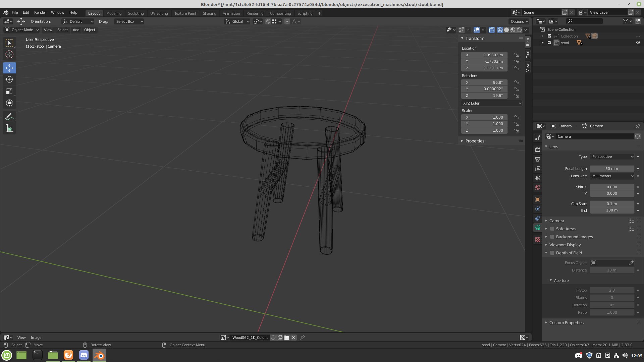Unlink the Wood062_1K_Color image

point(293,338)
